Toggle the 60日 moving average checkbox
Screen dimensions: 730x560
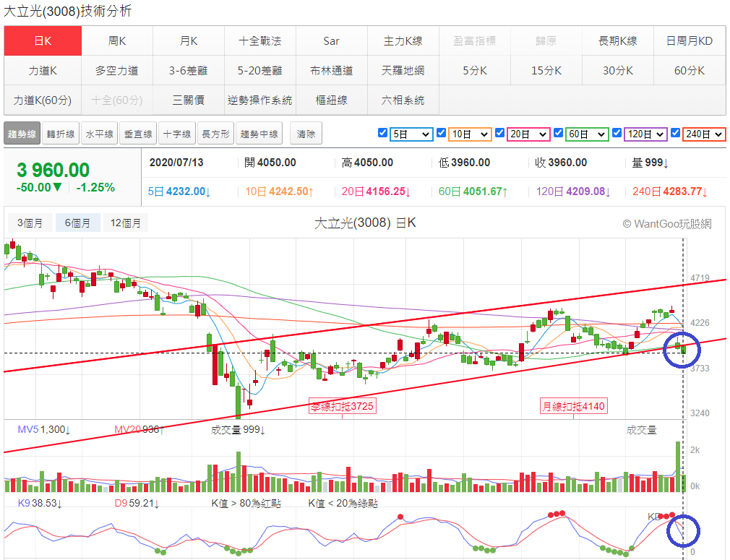(558, 133)
